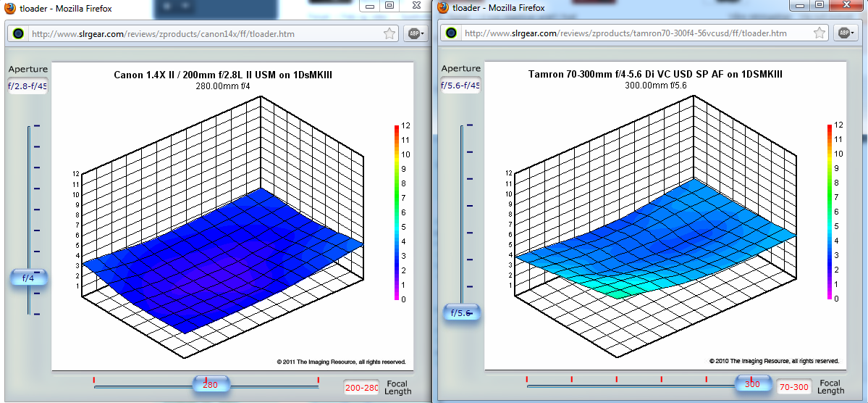Click the Focal Length label in right window
This screenshot has width=868, height=403.
pyautogui.click(x=831, y=387)
